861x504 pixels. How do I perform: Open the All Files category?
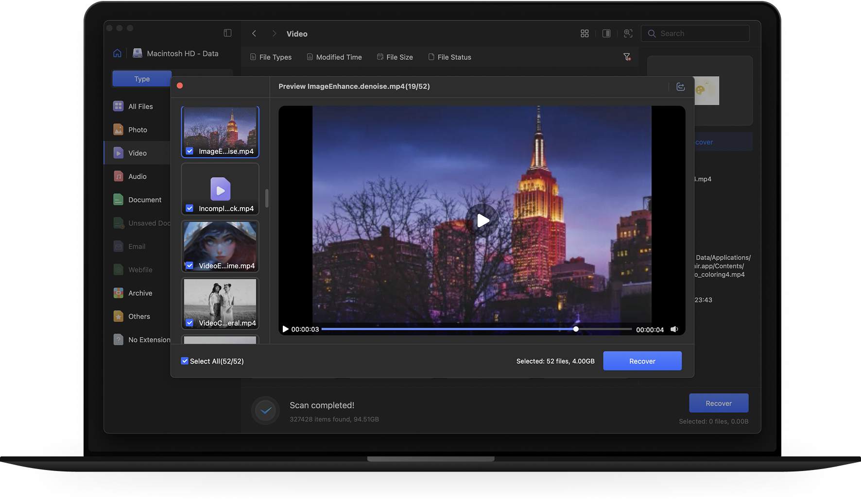[x=133, y=106]
